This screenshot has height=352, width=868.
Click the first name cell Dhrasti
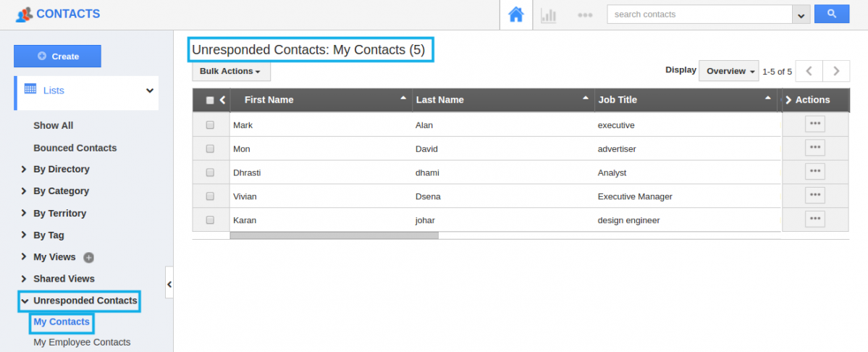point(247,172)
